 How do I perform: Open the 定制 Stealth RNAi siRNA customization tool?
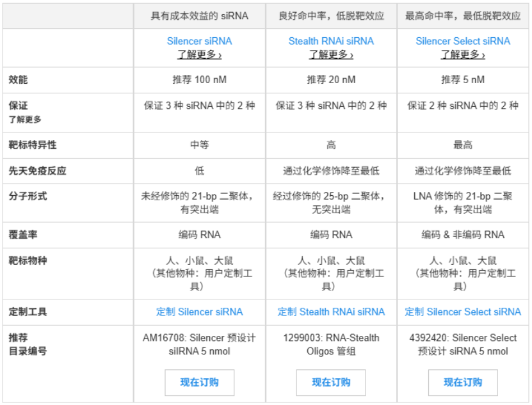click(x=330, y=312)
